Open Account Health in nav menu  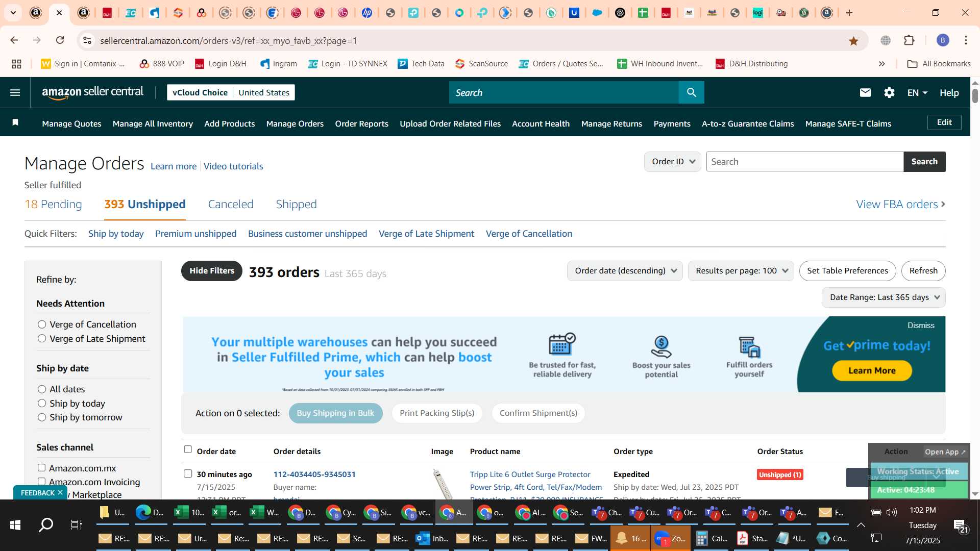(x=541, y=123)
